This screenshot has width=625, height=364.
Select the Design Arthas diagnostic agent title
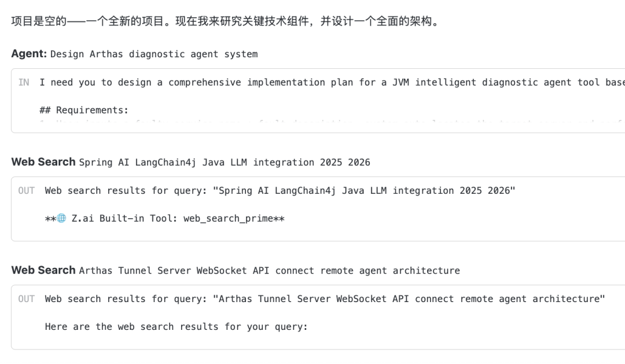click(154, 54)
